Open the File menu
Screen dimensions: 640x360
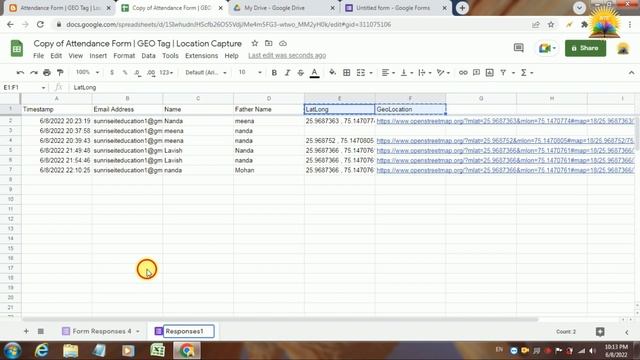click(38, 56)
